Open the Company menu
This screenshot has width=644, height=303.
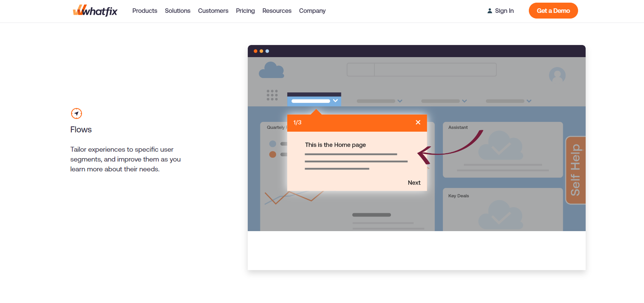313,11
